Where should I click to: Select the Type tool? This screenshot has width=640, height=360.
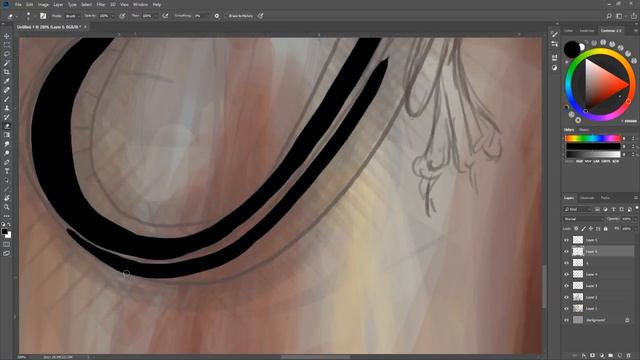tap(7, 171)
